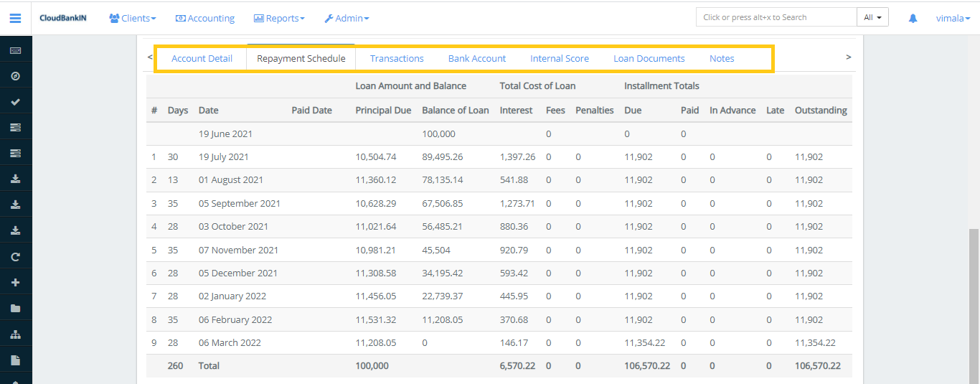Open the Account Detail tab
Viewport: 980px width, 384px height.
pos(202,59)
